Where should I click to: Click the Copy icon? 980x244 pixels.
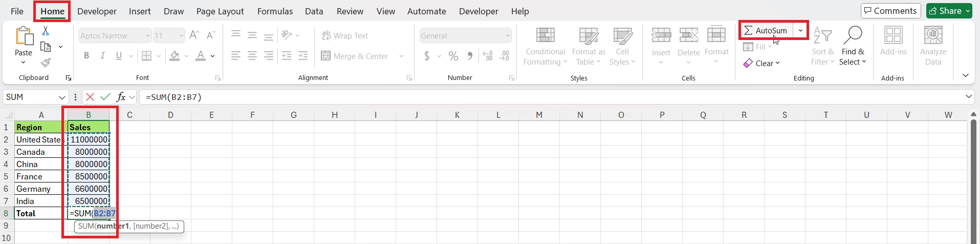pos(46,47)
